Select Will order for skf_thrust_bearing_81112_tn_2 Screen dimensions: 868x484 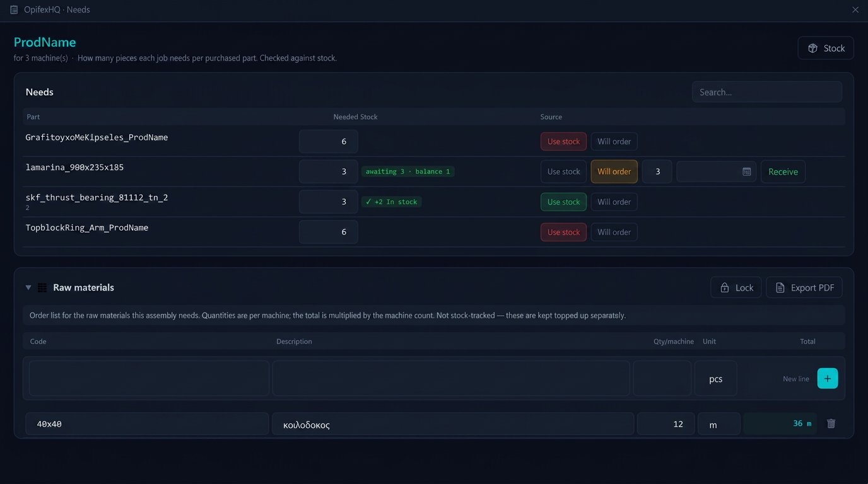pos(614,202)
